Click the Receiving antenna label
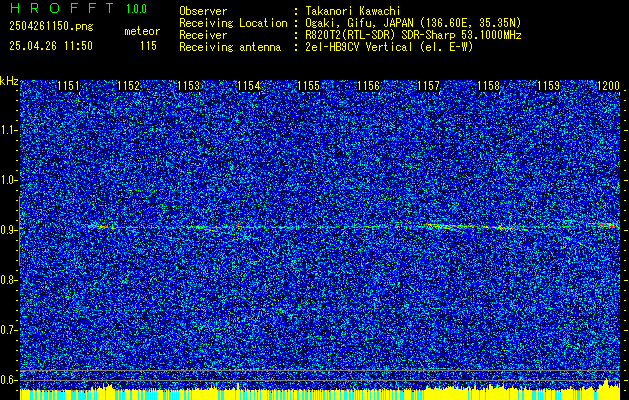Screen dimensions: 629x400 pos(230,47)
